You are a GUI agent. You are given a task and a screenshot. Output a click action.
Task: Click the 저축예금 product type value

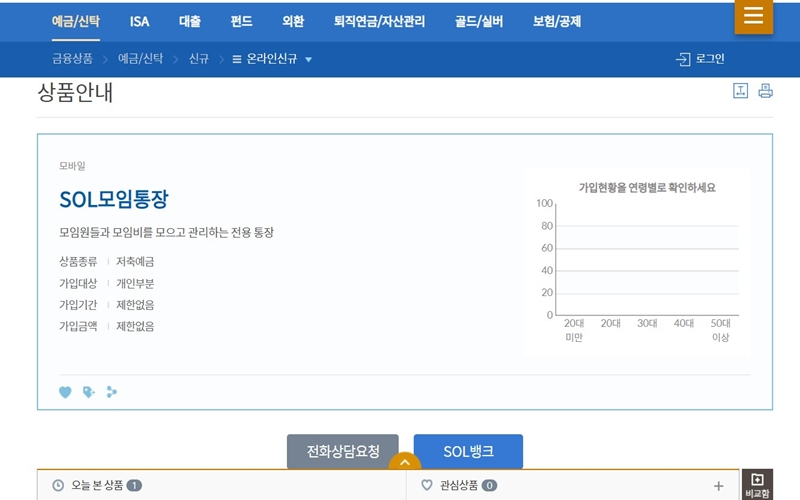135,262
